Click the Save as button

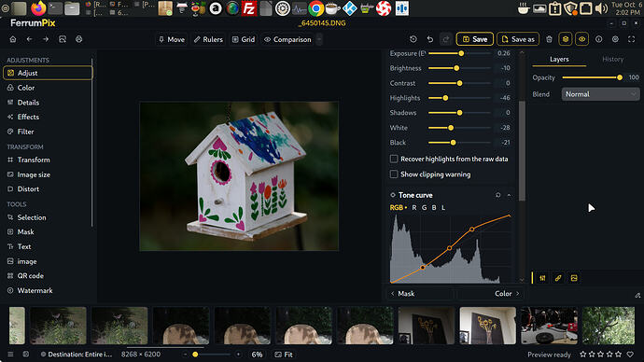(x=518, y=39)
